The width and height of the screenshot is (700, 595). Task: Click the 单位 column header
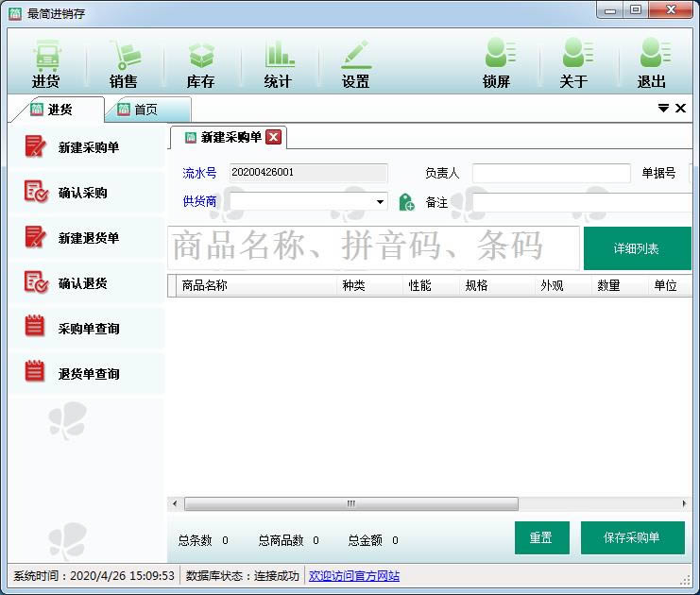tap(670, 285)
